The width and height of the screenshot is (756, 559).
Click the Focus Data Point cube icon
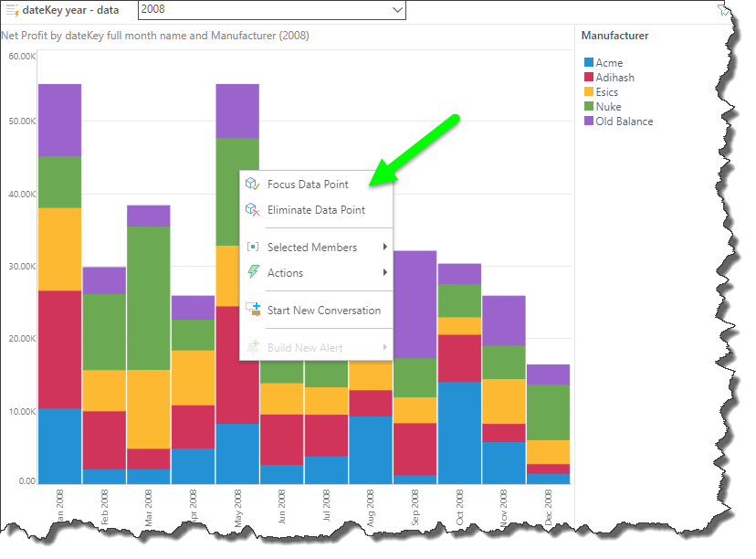pos(253,185)
